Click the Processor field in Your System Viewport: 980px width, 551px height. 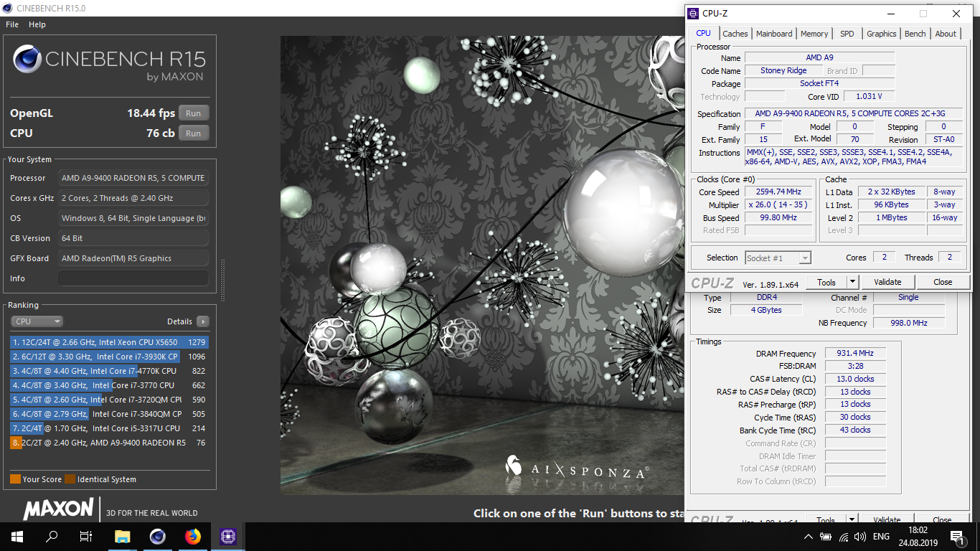(133, 178)
